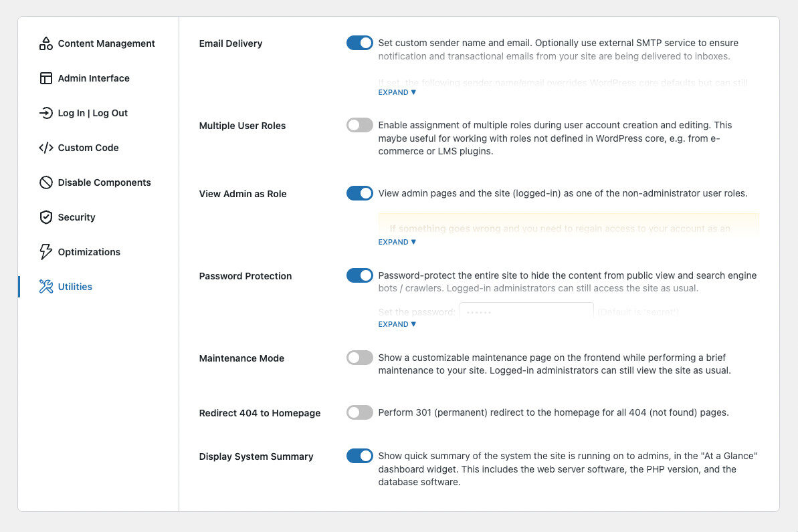Image resolution: width=798 pixels, height=532 pixels.
Task: Click the Utilities tools icon
Action: point(45,286)
